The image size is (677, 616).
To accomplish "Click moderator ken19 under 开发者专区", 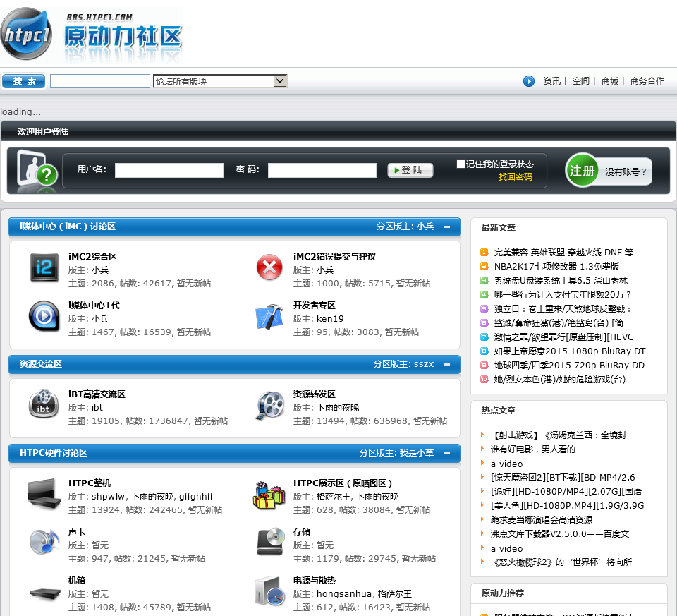I will (x=330, y=319).
